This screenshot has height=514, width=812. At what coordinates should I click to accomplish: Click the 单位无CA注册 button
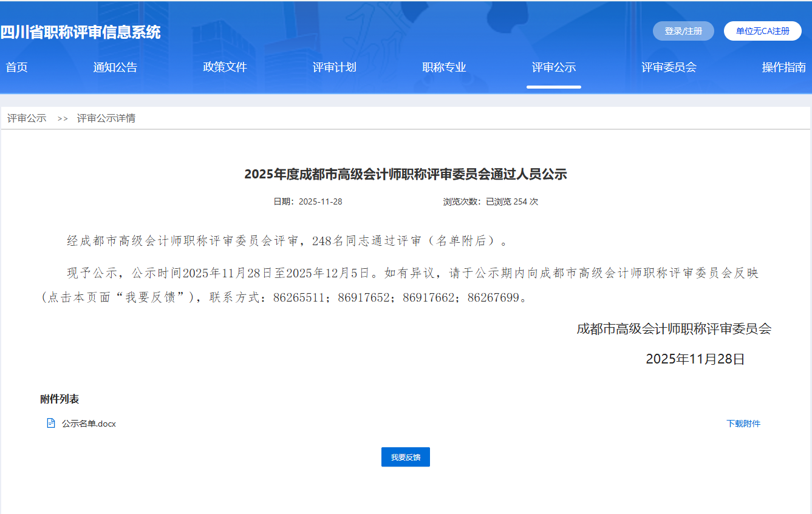762,31
